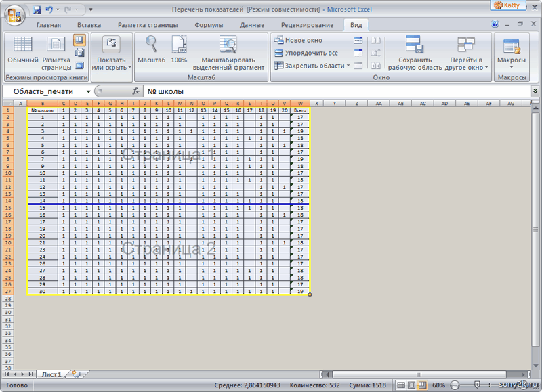Expand Закрепить области dropdown

coord(312,66)
